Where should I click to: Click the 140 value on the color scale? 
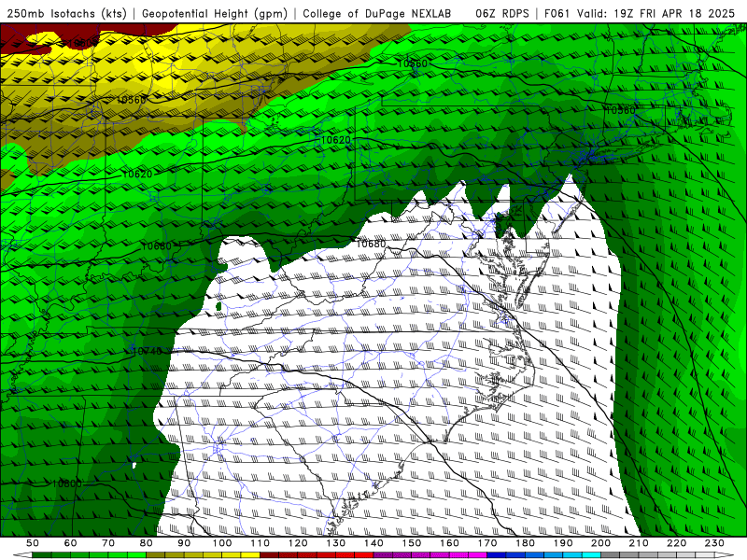(374, 543)
